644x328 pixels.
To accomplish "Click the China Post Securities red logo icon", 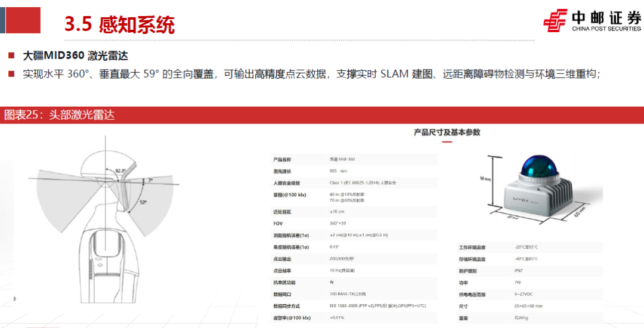I will pos(555,20).
